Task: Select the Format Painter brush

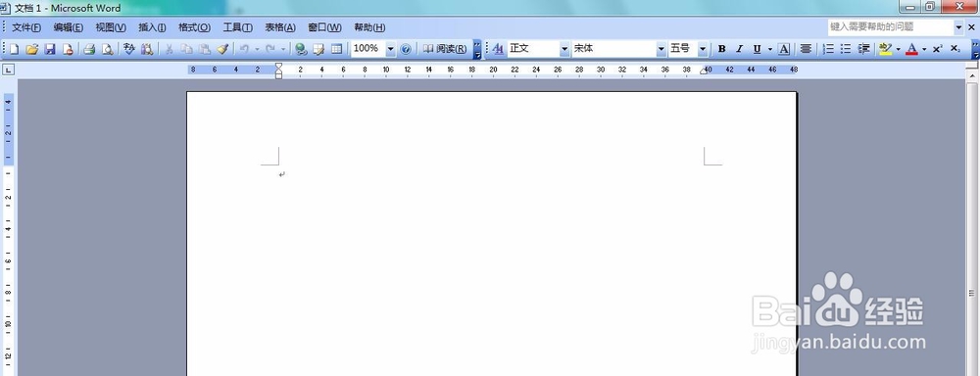Action: click(222, 49)
